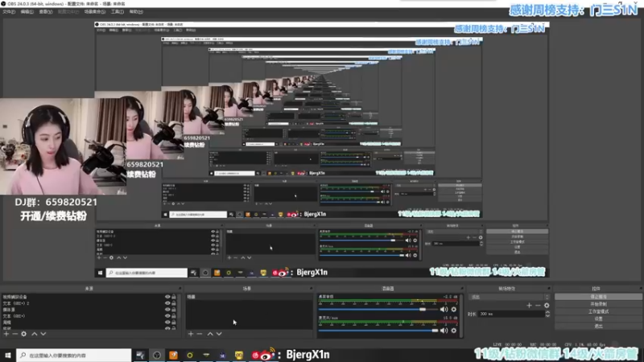Lock 文本 (GDI+) source with lock icon

[x=174, y=316]
